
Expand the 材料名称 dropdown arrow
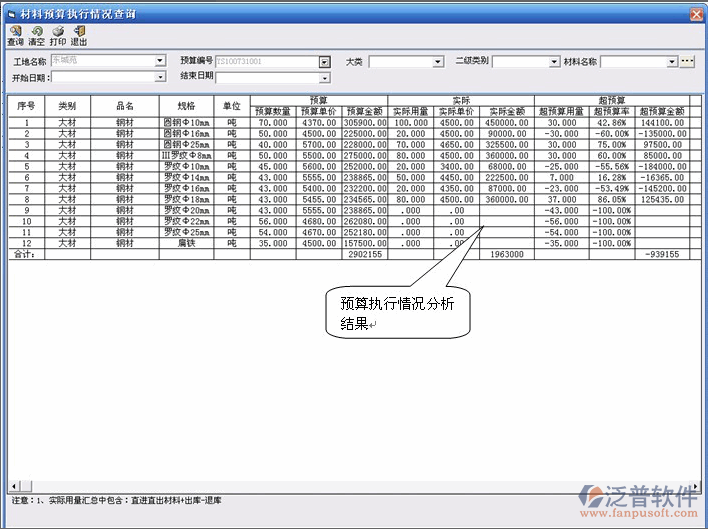(x=672, y=62)
